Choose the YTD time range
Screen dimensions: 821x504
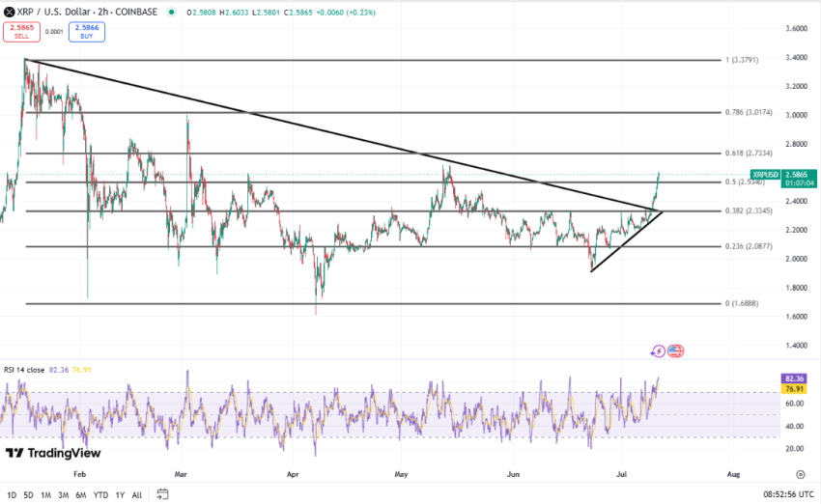click(101, 494)
